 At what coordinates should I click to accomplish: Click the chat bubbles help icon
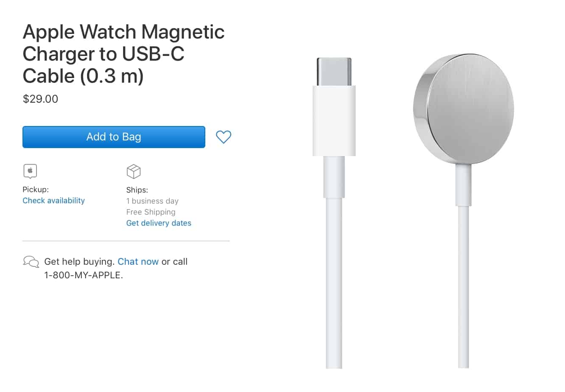coord(31,262)
